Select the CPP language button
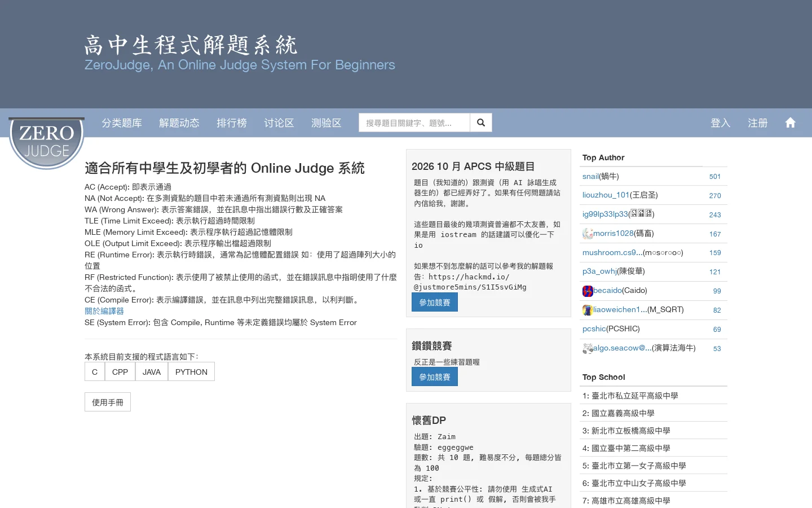Image resolution: width=812 pixels, height=508 pixels. [120, 372]
